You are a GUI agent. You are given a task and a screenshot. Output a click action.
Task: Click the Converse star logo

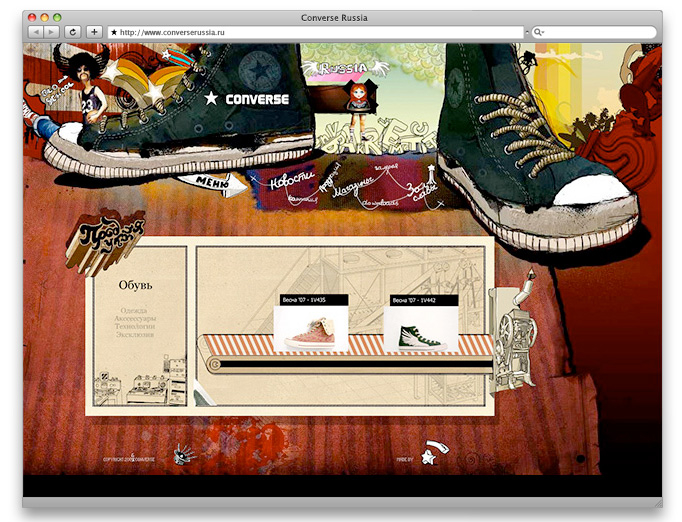211,98
